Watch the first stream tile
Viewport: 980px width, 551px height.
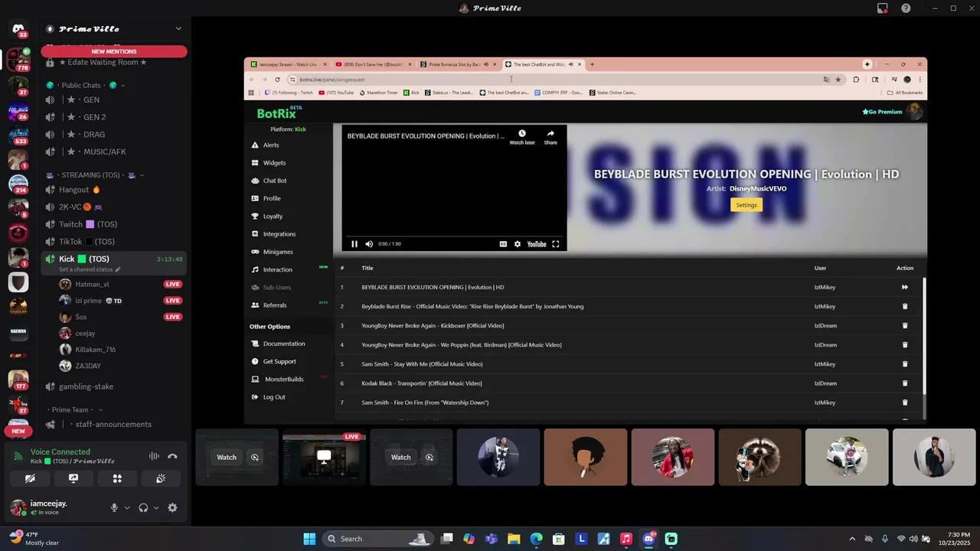point(227,457)
